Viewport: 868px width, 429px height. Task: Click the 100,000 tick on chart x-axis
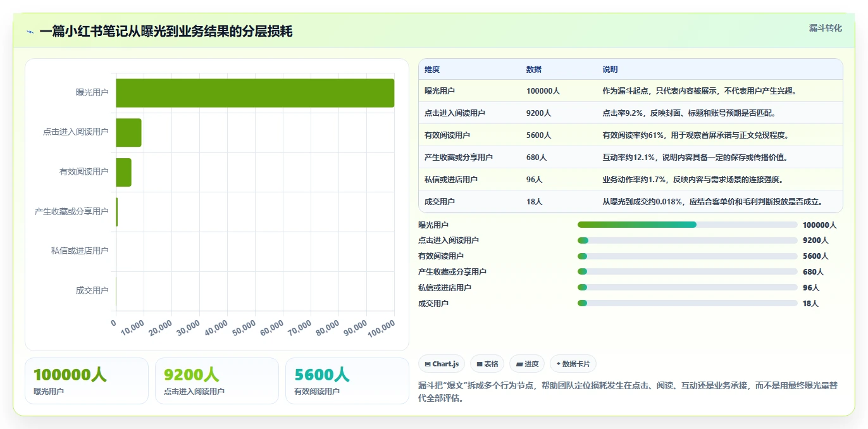383,328
